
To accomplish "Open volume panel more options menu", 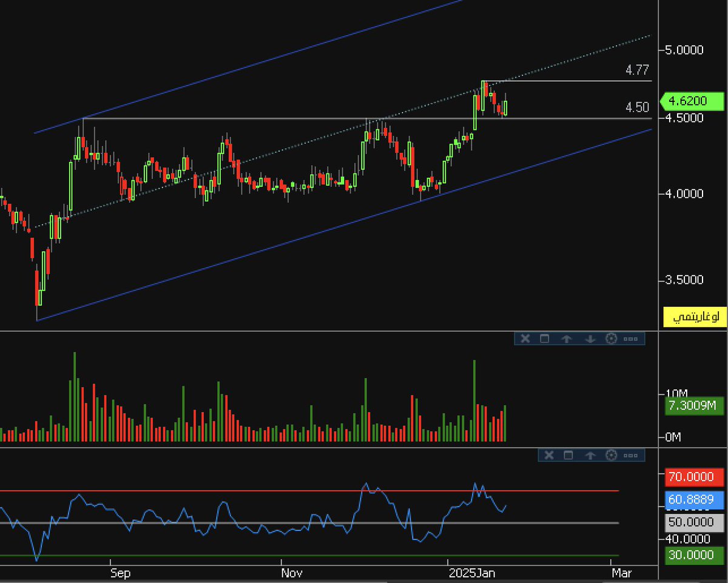I will tap(631, 339).
